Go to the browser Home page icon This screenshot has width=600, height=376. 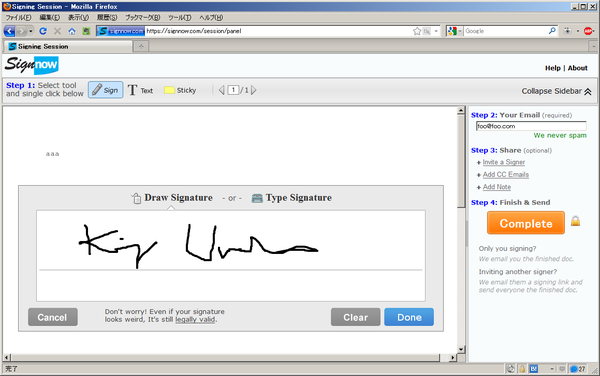pos(72,31)
